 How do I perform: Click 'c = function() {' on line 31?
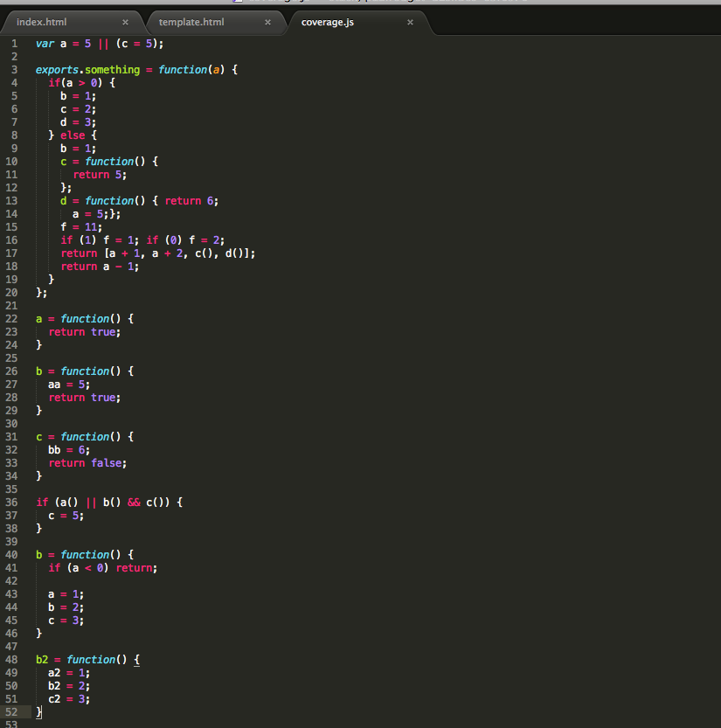pos(85,437)
